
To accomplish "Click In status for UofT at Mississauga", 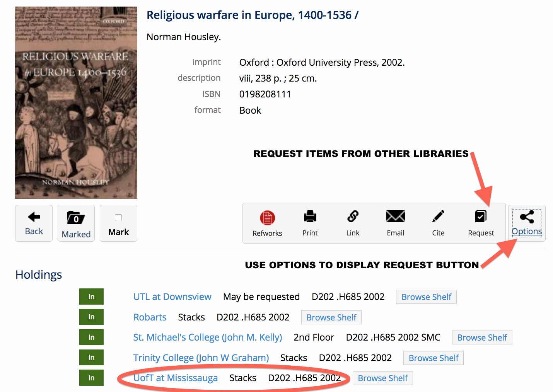I will 91,378.
